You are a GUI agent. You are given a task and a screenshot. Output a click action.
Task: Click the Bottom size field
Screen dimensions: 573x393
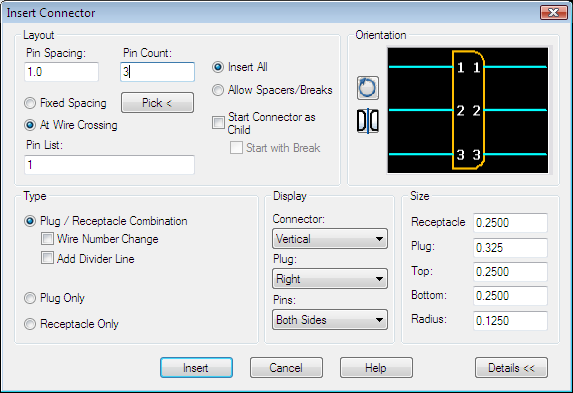(x=510, y=296)
